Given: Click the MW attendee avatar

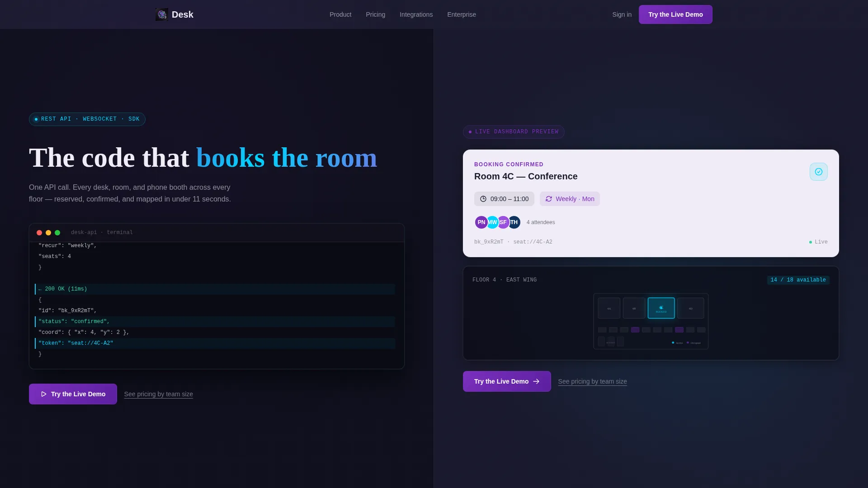Looking at the screenshot, I should [x=492, y=222].
